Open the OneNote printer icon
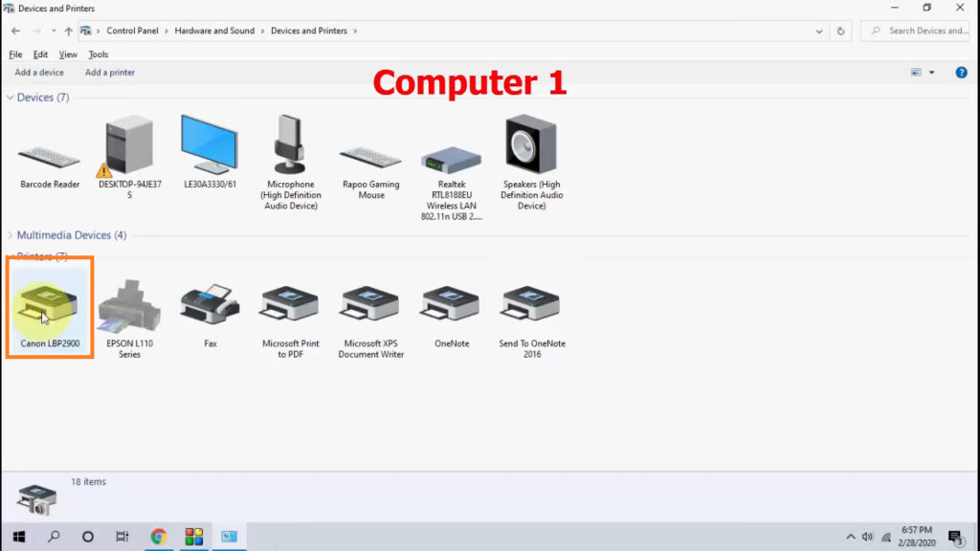 (450, 301)
